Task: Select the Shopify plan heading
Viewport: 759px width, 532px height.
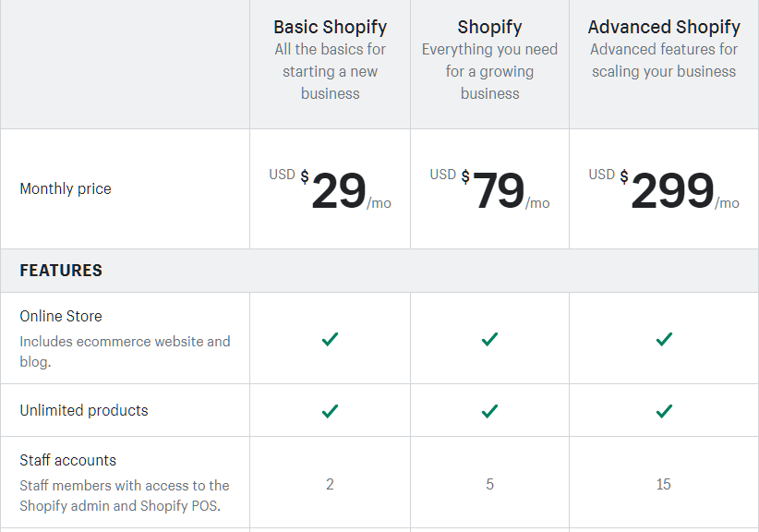Action: pos(489,27)
